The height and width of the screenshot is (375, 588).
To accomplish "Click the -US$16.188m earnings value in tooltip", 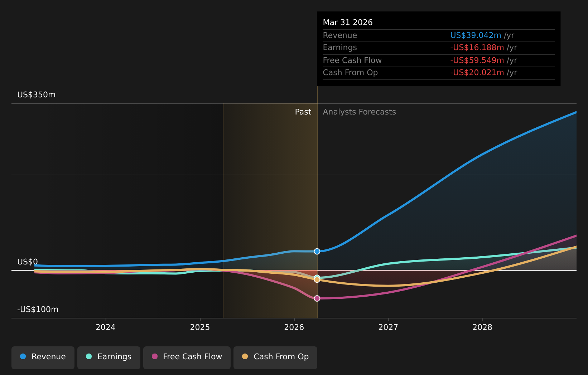I will 477,48.
